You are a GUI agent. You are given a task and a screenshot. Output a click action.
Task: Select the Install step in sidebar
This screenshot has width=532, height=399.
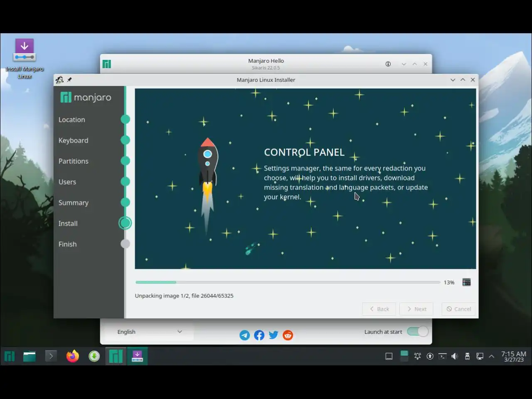click(68, 224)
